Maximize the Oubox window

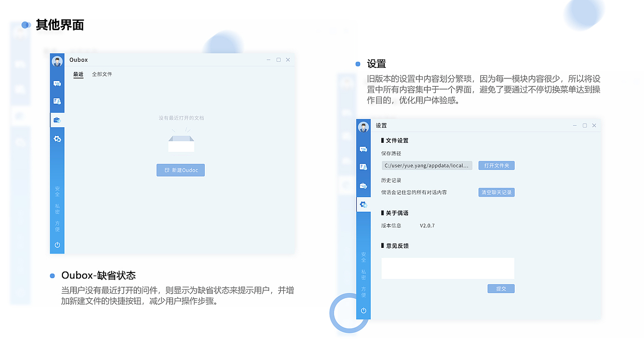pos(278,60)
